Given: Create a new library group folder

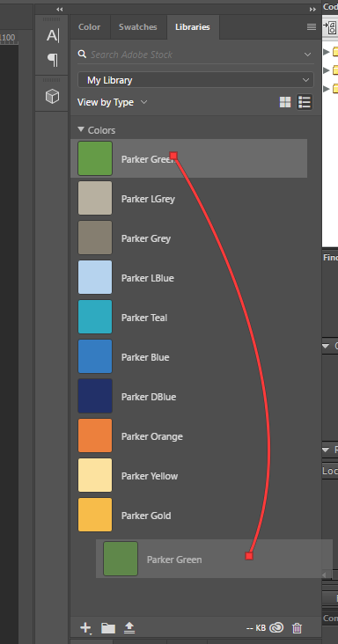Looking at the screenshot, I should coord(108,627).
